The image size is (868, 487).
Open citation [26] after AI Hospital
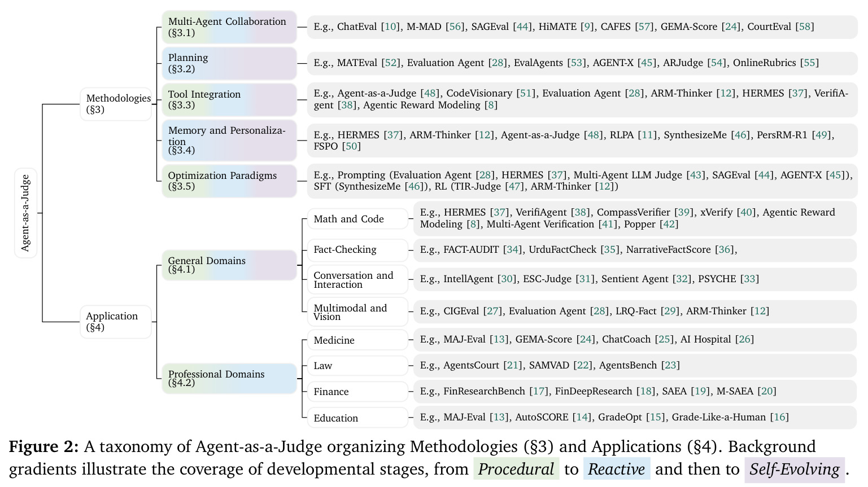744,339
